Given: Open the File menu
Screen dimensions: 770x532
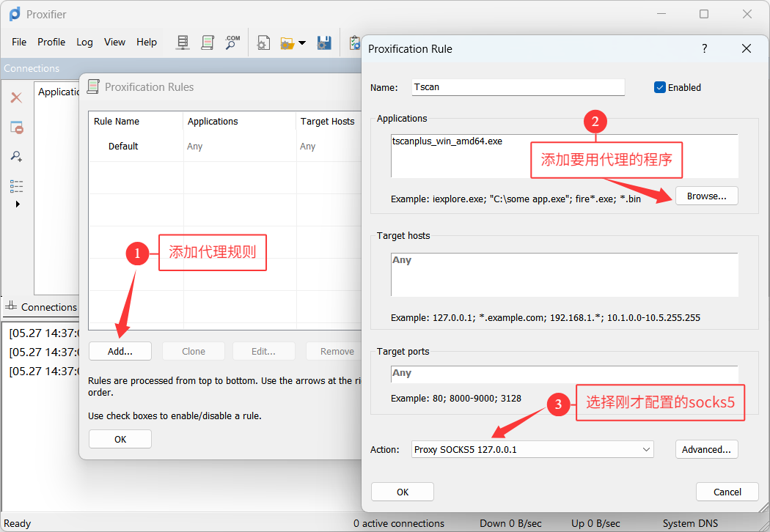Looking at the screenshot, I should tap(19, 43).
